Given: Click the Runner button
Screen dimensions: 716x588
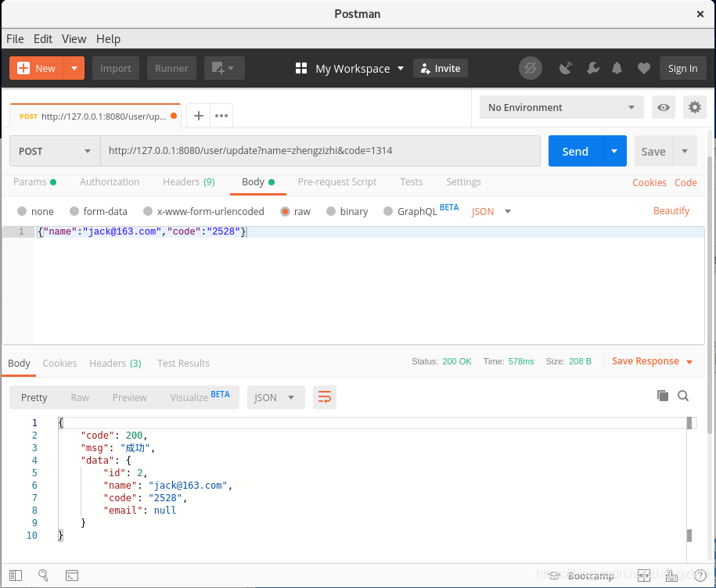Looking at the screenshot, I should click(171, 69).
